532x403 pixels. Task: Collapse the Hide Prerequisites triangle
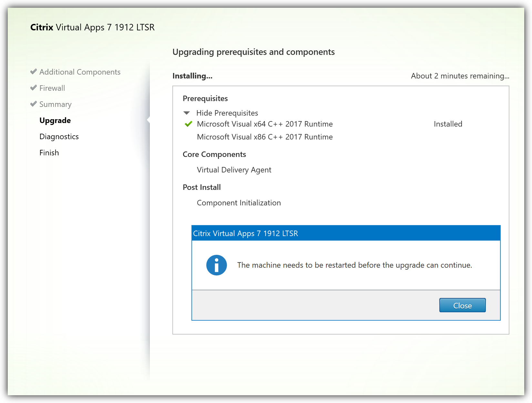coord(187,113)
